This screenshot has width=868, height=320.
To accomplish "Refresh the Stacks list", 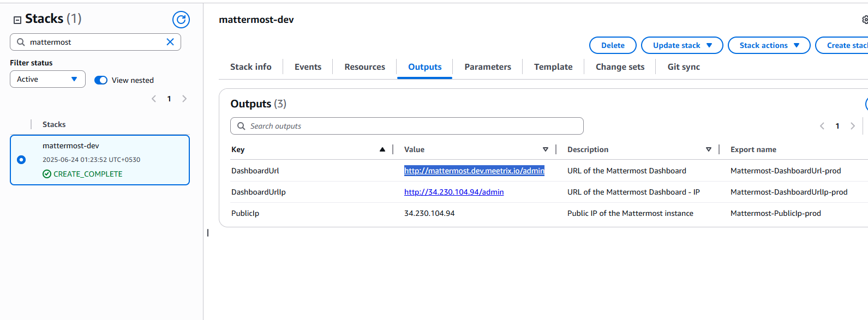I will point(181,20).
